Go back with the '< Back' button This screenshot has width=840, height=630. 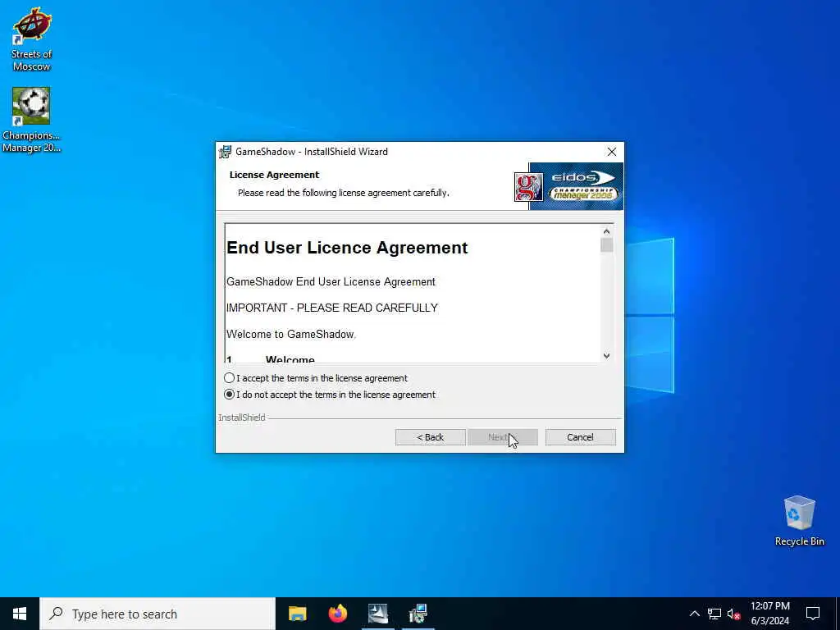(430, 437)
